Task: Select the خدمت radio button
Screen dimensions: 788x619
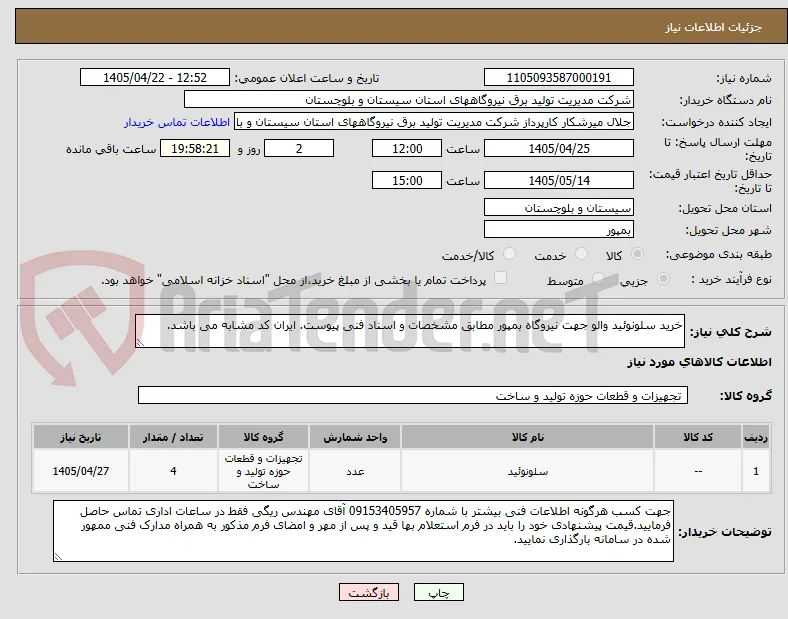Action: click(581, 254)
